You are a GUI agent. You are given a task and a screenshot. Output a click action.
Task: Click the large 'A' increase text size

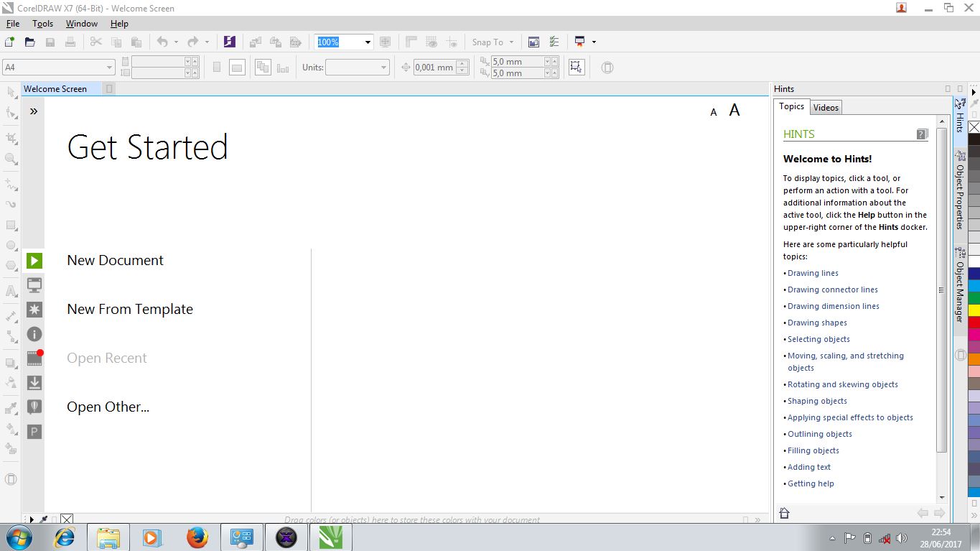734,110
